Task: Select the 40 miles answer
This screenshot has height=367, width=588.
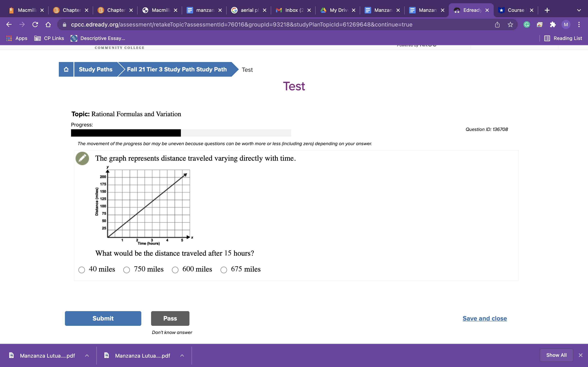Action: coord(82,270)
